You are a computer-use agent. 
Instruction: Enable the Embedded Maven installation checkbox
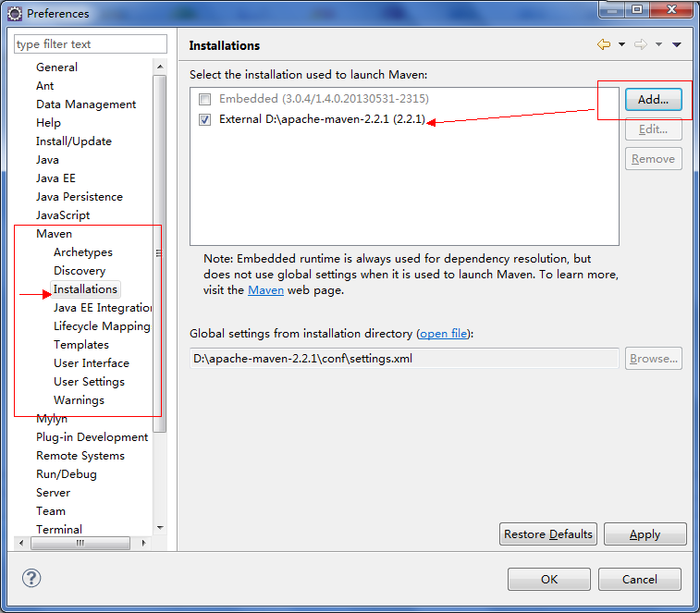[205, 99]
